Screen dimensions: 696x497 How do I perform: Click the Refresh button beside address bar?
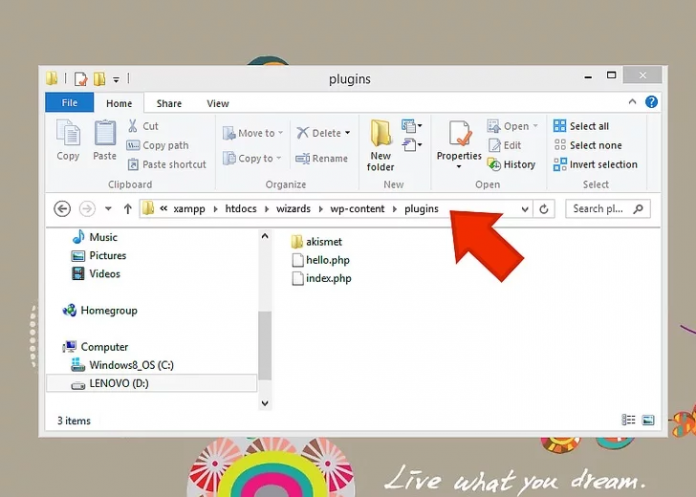(x=544, y=209)
